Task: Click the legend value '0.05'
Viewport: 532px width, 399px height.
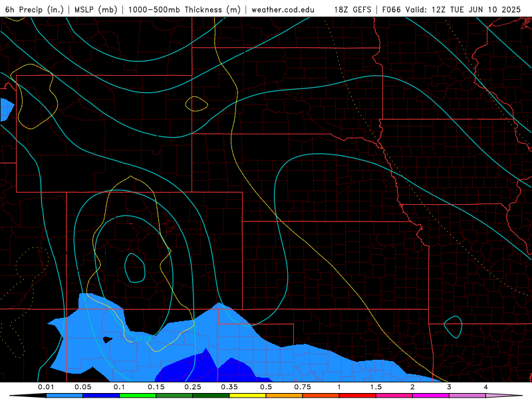Action: [x=82, y=387]
